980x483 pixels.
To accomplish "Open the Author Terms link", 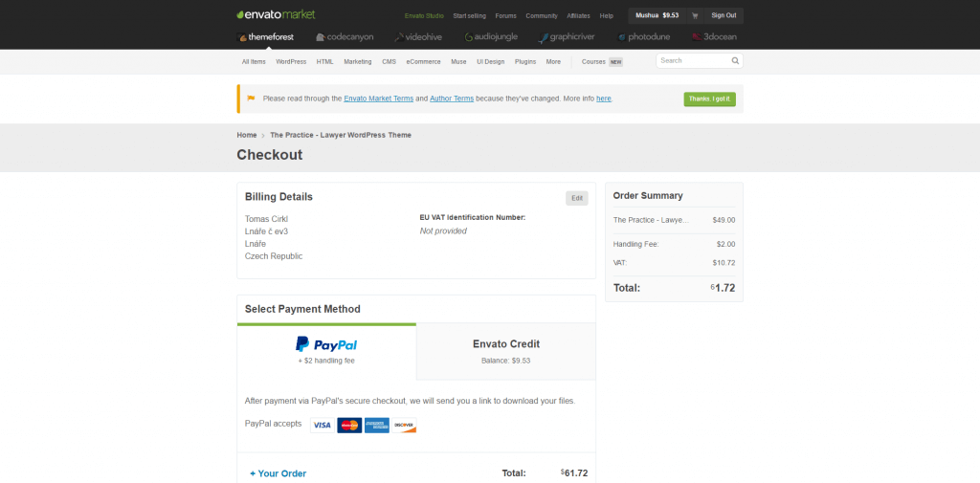I will pos(452,99).
